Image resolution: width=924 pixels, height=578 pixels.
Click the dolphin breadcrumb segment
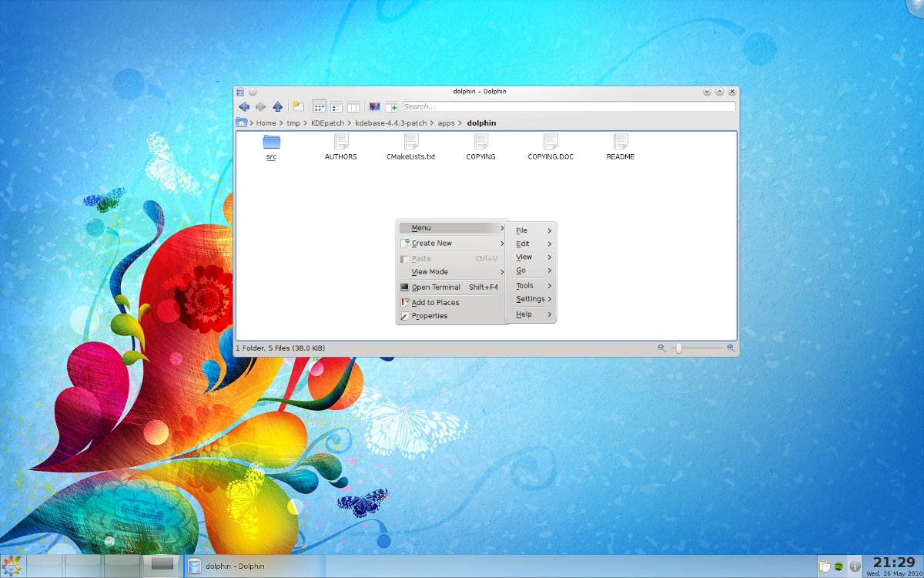pos(481,123)
